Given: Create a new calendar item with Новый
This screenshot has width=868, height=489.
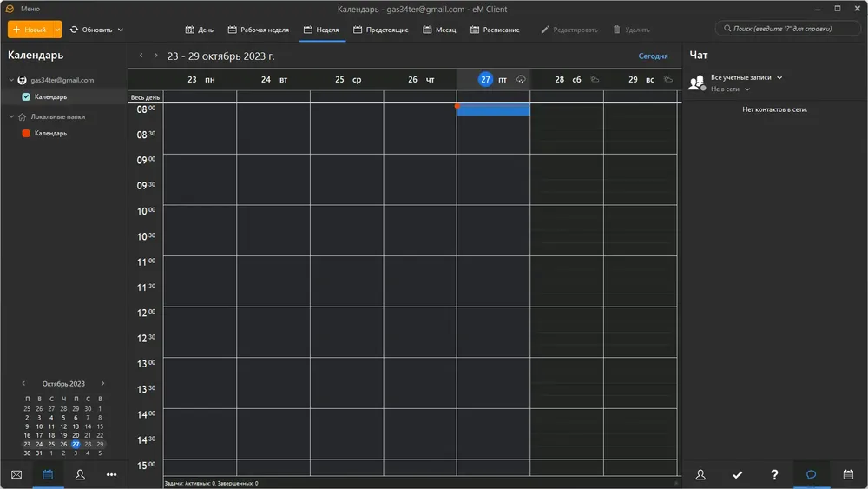Looking at the screenshot, I should pos(30,30).
